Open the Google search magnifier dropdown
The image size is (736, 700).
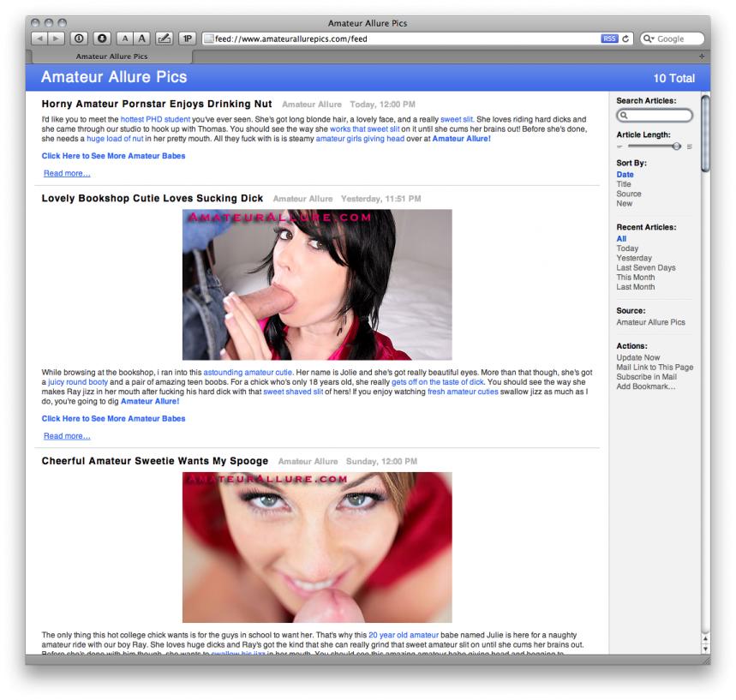[650, 39]
